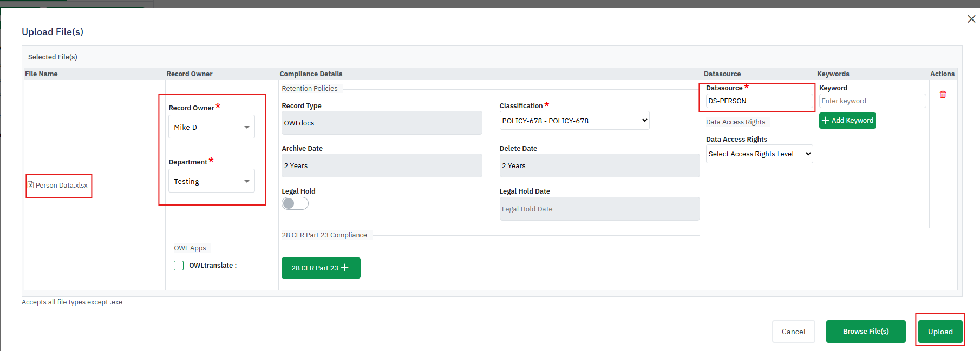The width and height of the screenshot is (980, 351).
Task: Click the red trash delete icon
Action: pos(943,95)
